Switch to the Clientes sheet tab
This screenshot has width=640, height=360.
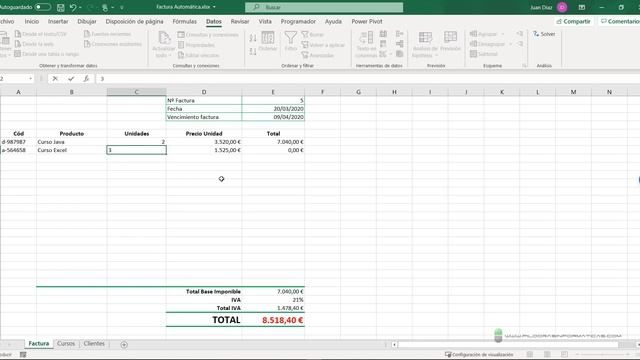point(94,344)
